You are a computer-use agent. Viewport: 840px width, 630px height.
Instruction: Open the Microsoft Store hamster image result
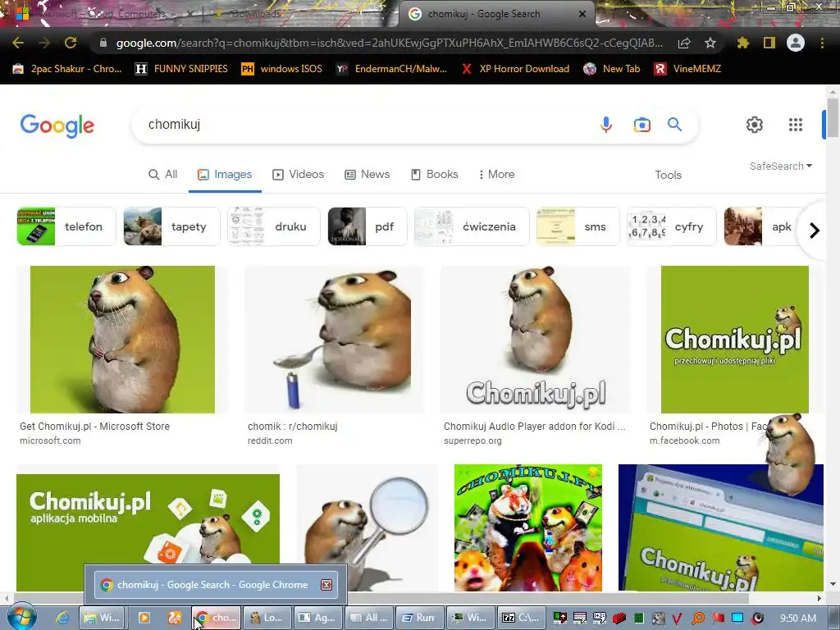click(x=122, y=340)
